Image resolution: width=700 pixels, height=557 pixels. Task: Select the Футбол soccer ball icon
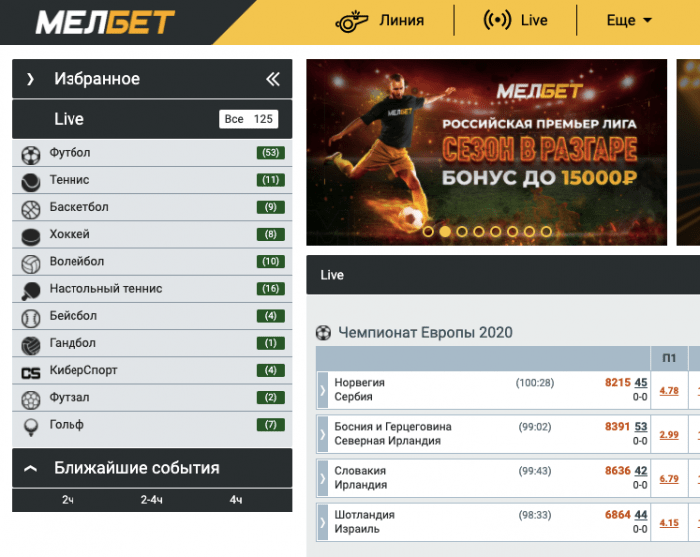[x=31, y=155]
